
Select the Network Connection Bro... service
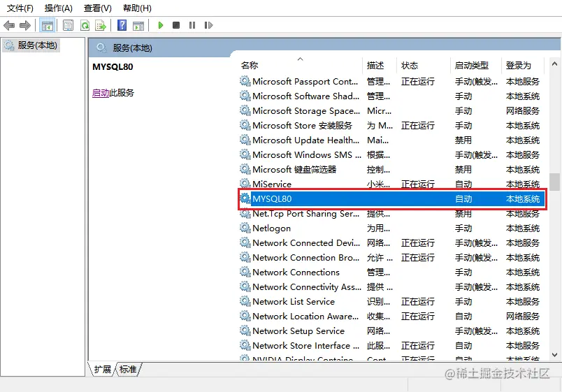coord(391,258)
